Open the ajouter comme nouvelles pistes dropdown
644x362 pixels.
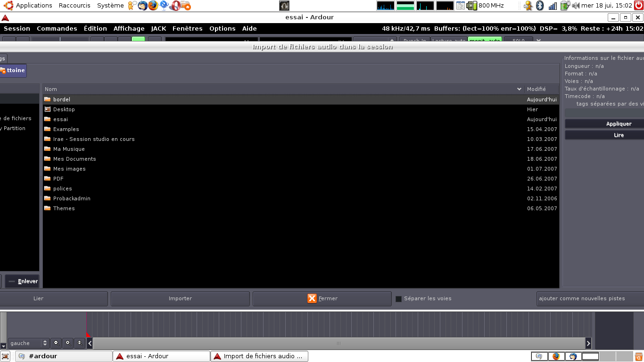click(x=590, y=299)
